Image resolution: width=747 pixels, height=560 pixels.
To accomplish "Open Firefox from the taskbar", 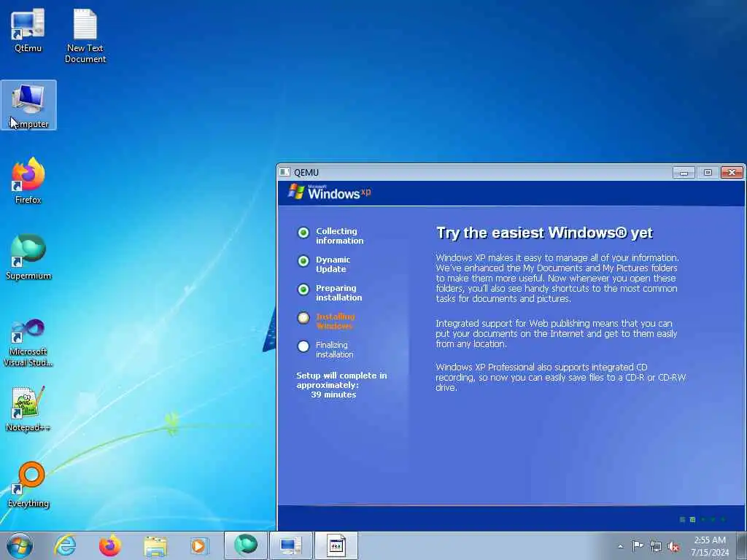I will tap(110, 545).
